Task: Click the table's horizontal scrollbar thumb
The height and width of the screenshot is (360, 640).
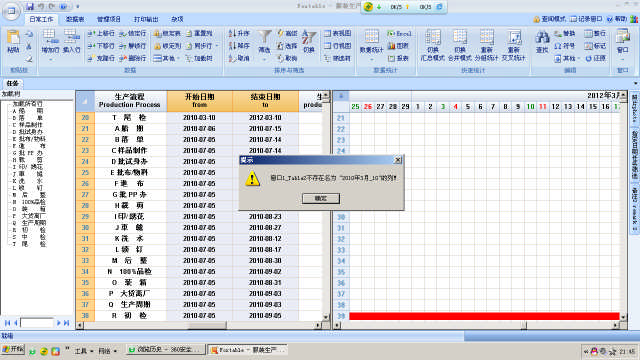Action: 207,325
